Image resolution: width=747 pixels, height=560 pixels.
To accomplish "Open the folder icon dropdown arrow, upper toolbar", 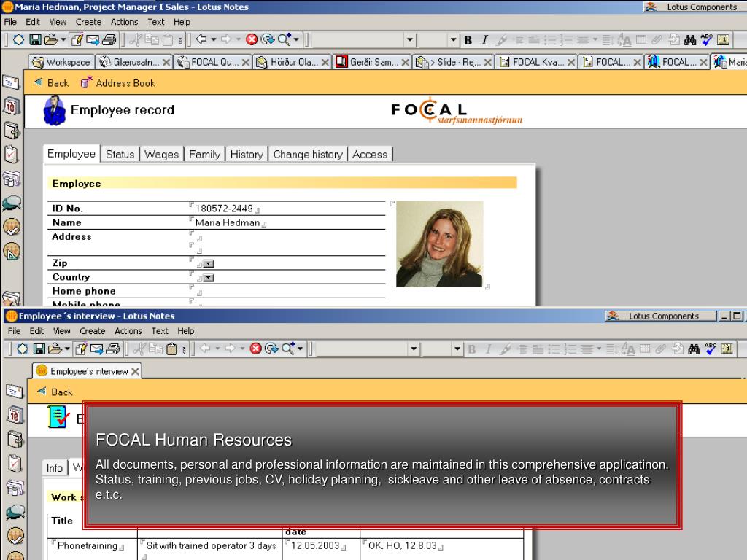I will (x=63, y=39).
